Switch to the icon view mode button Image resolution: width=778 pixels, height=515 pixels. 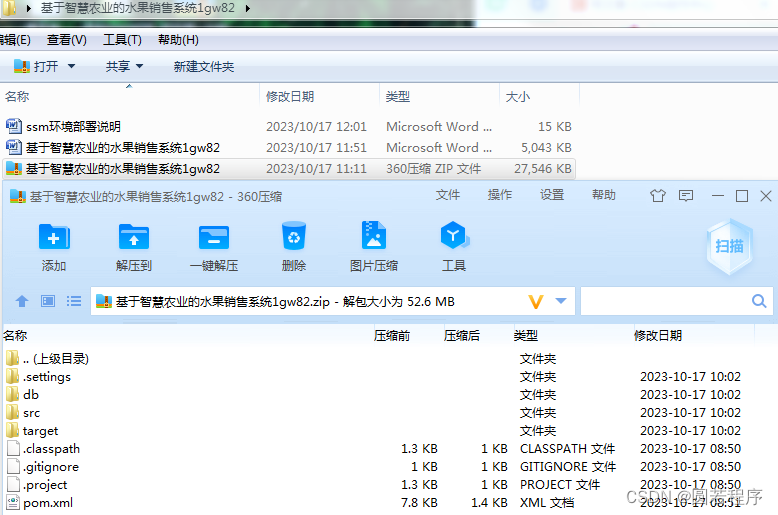(48, 301)
